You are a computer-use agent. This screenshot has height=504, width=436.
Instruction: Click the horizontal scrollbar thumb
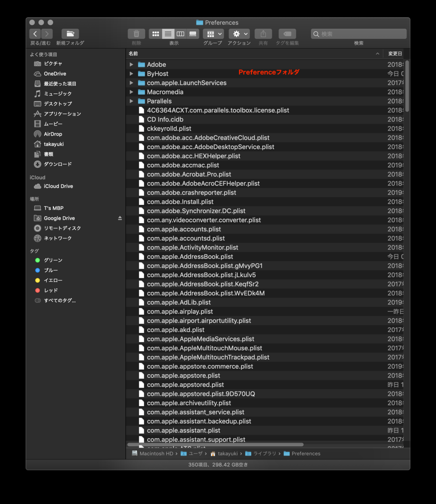coord(215,444)
